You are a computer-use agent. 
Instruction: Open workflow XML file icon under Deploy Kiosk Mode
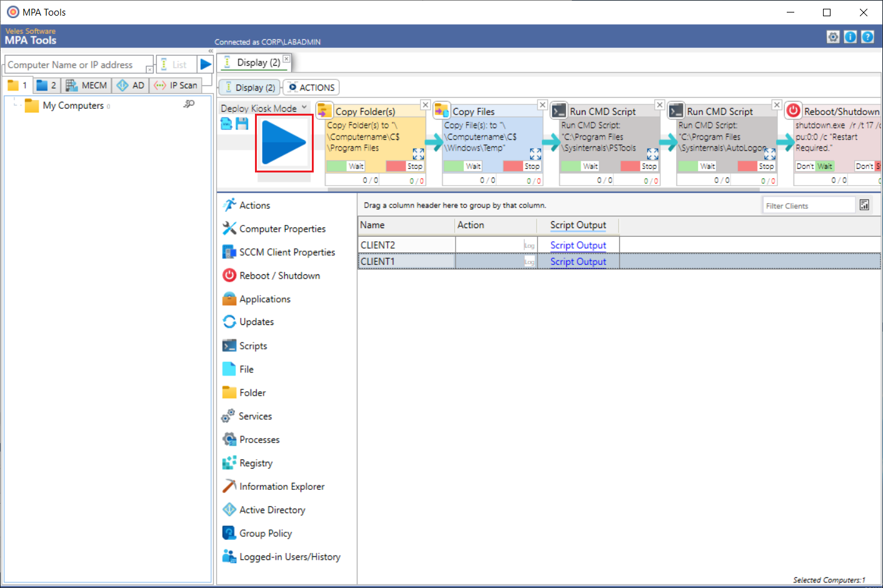pos(226,124)
